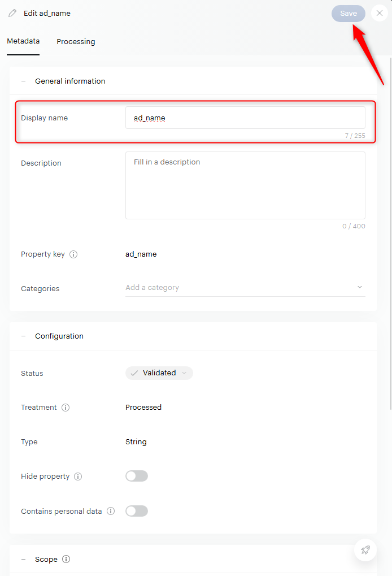
Task: Select the Metadata tab
Action: 23,41
